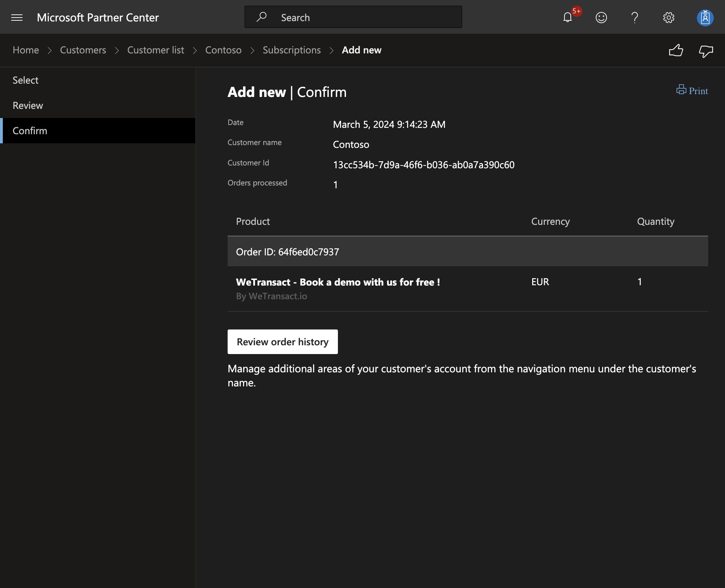Click the date value March 5, 2024 9:14:23 AM
This screenshot has height=588, width=725.
point(389,124)
